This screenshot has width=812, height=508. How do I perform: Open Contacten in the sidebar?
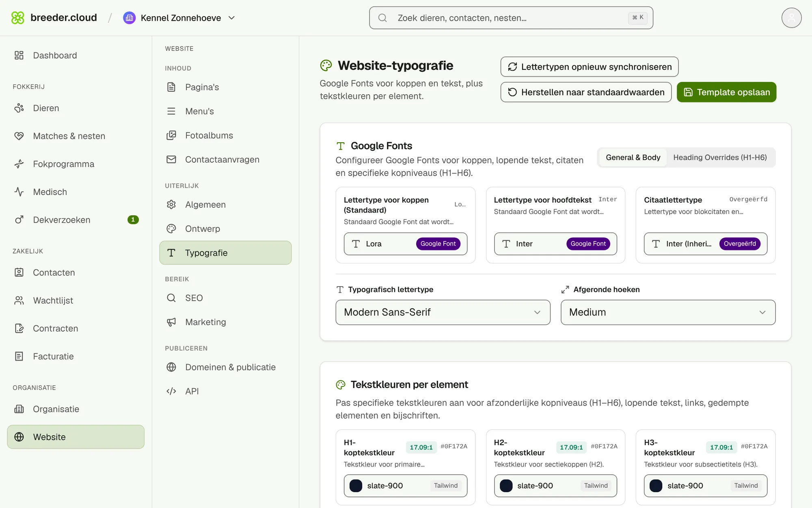[x=76, y=273]
